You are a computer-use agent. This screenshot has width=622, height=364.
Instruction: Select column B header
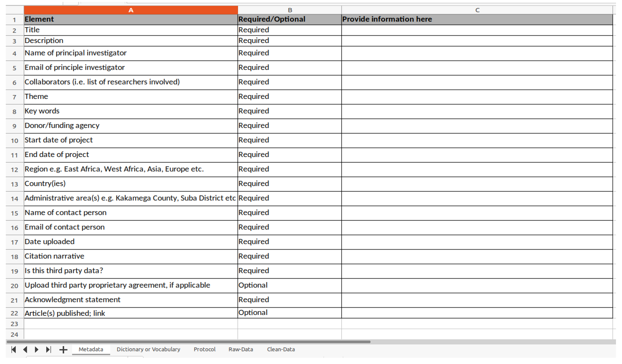(x=290, y=10)
